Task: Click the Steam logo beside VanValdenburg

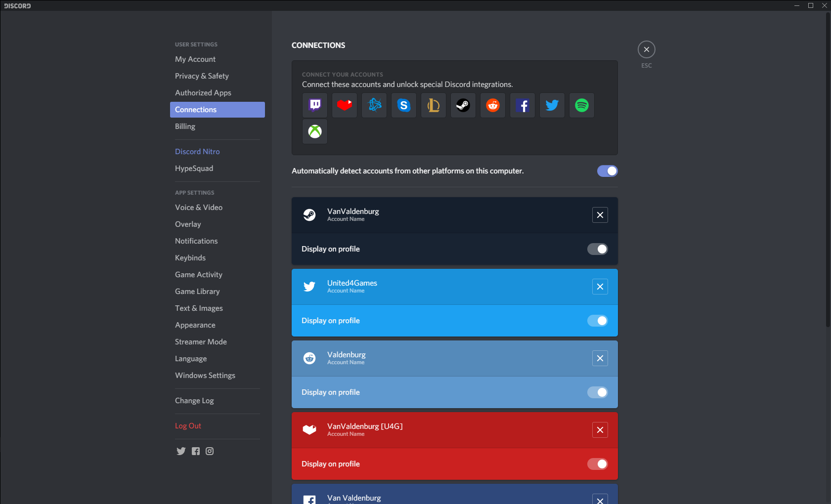Action: [309, 215]
